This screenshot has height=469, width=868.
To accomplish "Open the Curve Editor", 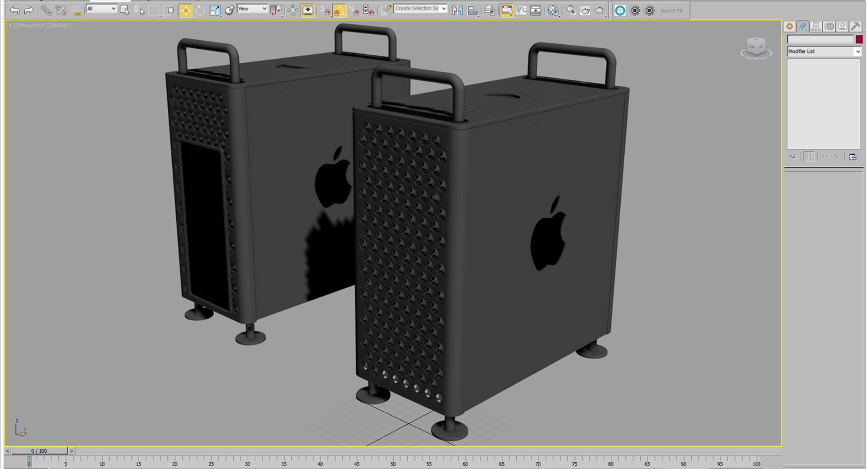I will pyautogui.click(x=521, y=10).
